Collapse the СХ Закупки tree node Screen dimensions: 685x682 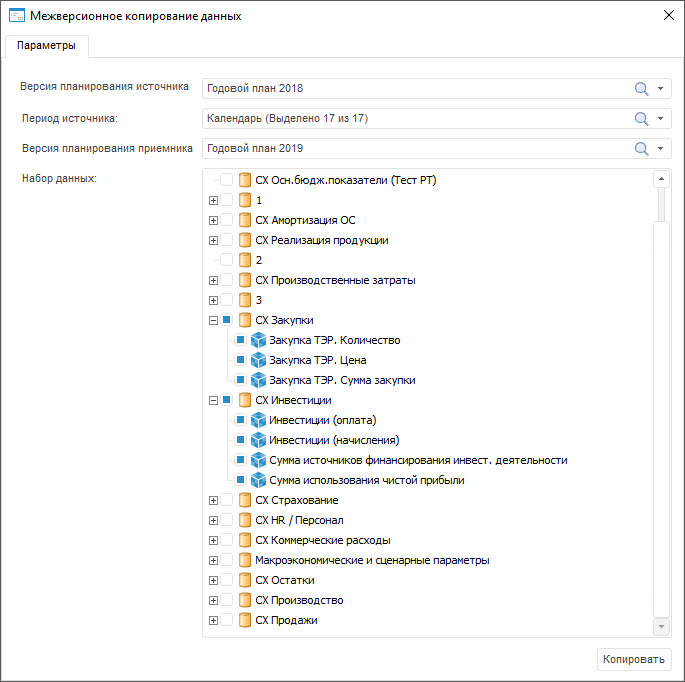(213, 320)
